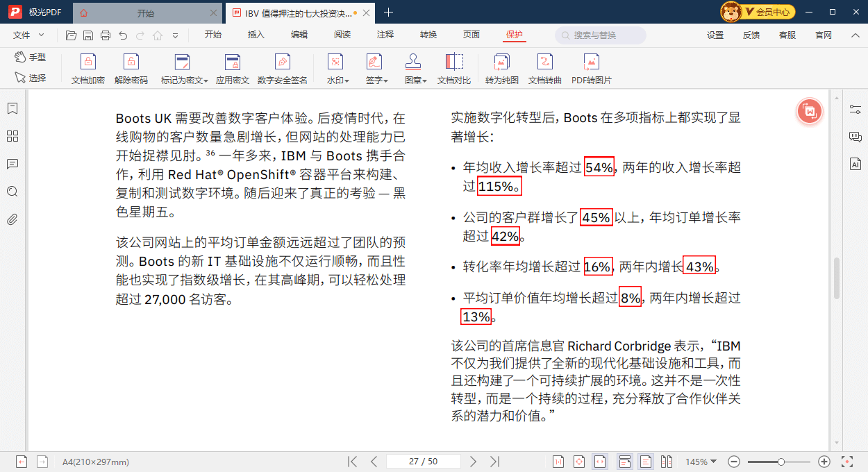Go to the first page
Image resolution: width=868 pixels, height=472 pixels.
tap(353, 462)
